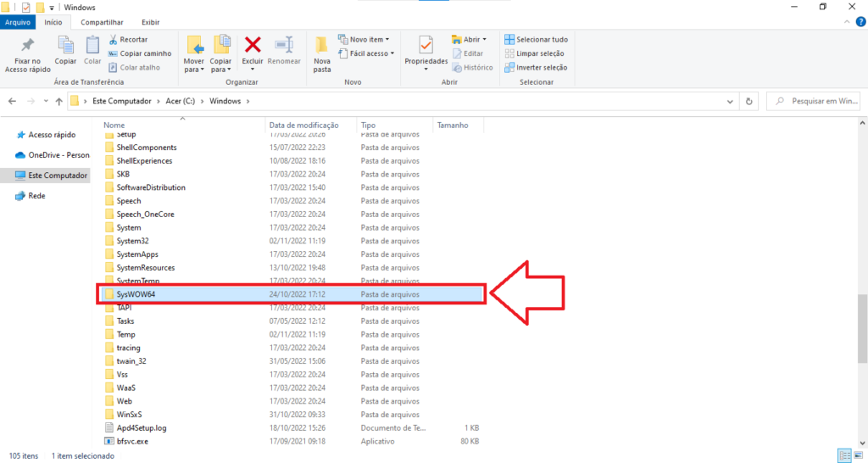Click Selecionar tudo button
Screen dimensions: 868x463
tap(536, 39)
